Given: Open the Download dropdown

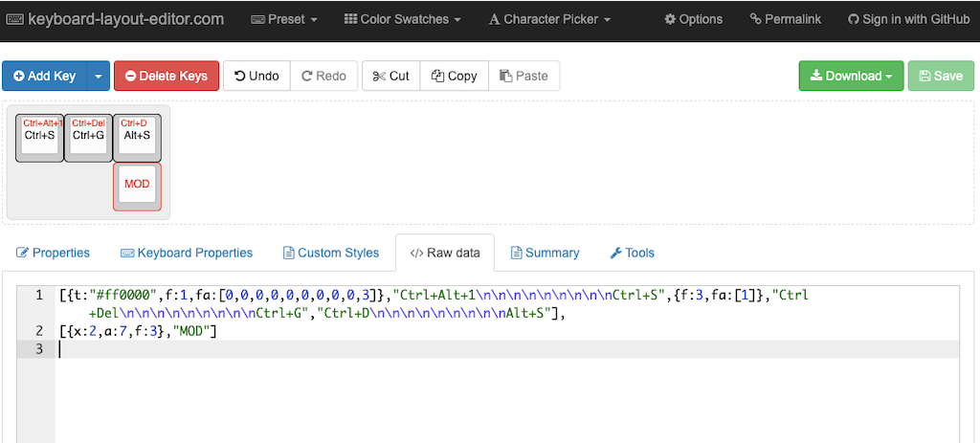Looking at the screenshot, I should coord(851,76).
